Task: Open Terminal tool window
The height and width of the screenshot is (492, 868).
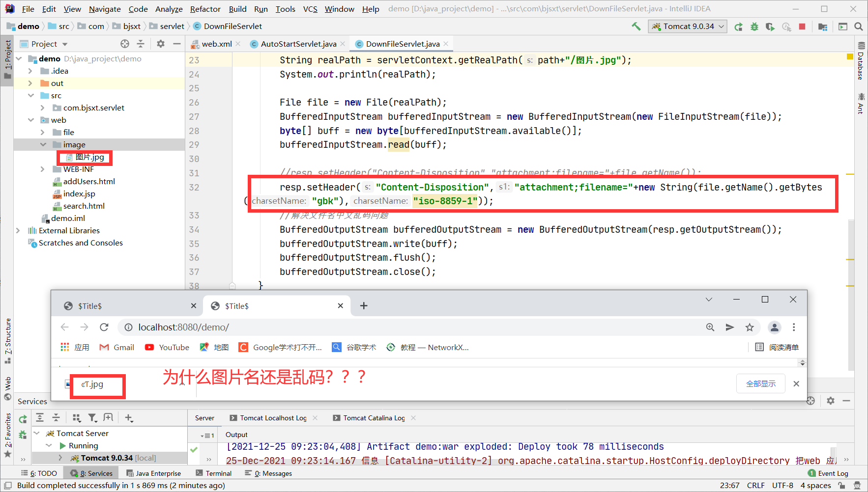Action: tap(214, 473)
